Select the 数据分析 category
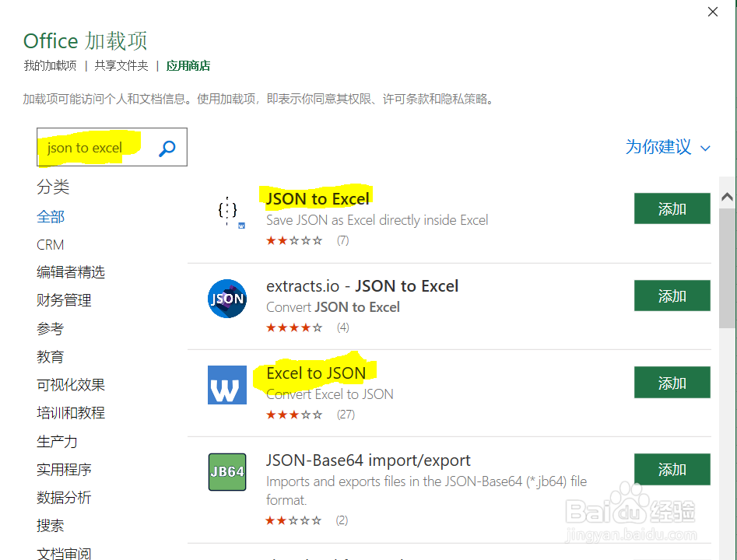The image size is (737, 560). click(x=64, y=498)
